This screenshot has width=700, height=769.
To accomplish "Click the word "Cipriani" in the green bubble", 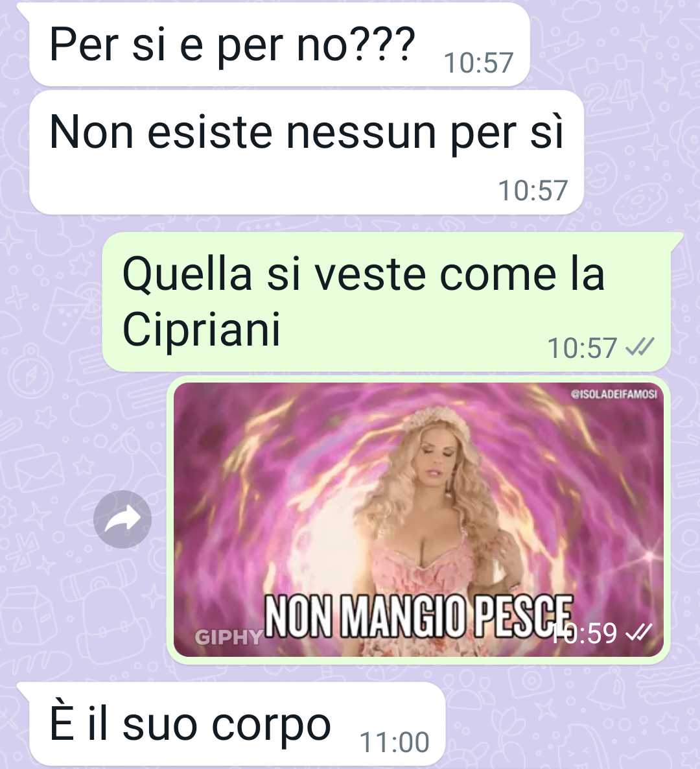I will [201, 328].
